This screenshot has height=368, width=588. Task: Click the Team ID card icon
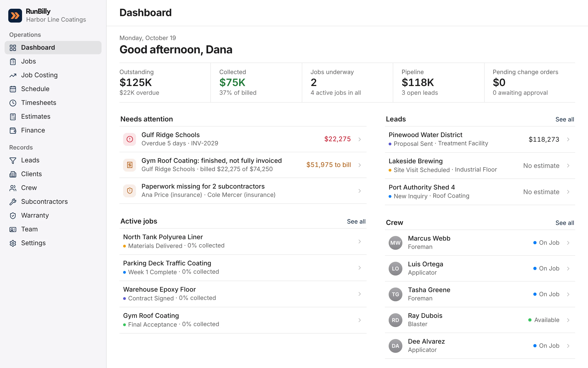(13, 229)
